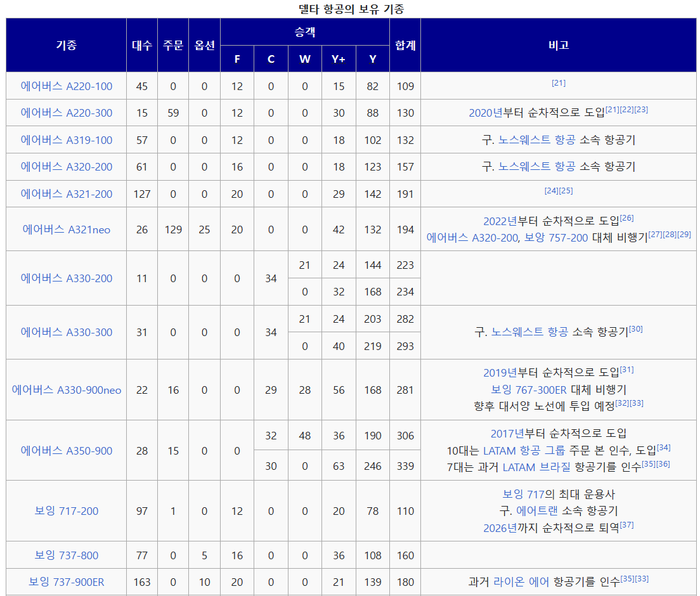700x596 pixels.
Task: Open the 에어버스 A350-900 link
Action: coord(67,451)
